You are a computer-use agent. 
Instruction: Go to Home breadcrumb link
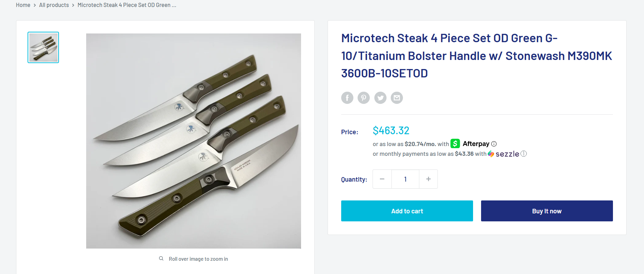[x=23, y=5]
